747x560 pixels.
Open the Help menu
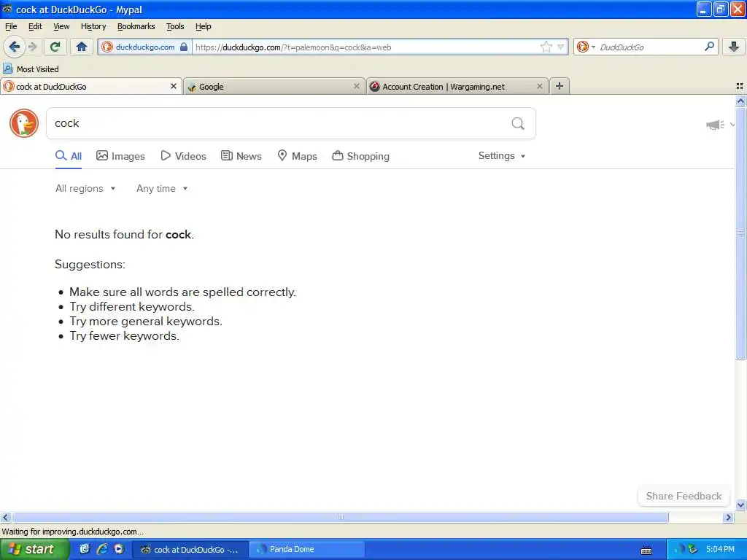point(203,26)
